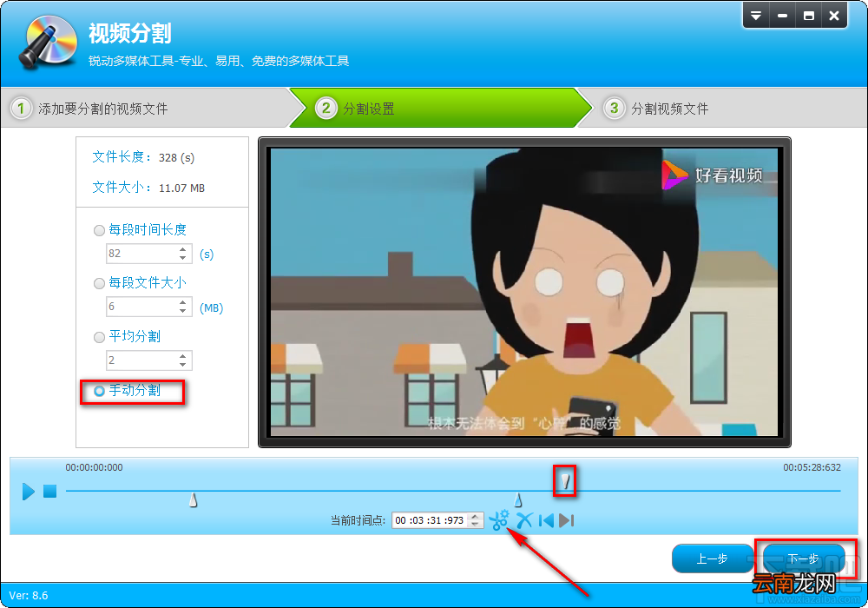
Task: Increase the segment seconds value
Action: [182, 250]
